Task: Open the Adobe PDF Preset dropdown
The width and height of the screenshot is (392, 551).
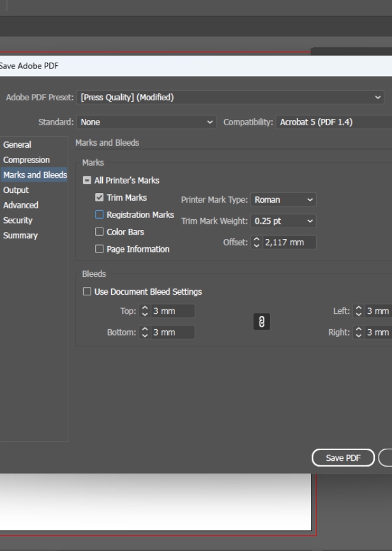Action: (230, 97)
